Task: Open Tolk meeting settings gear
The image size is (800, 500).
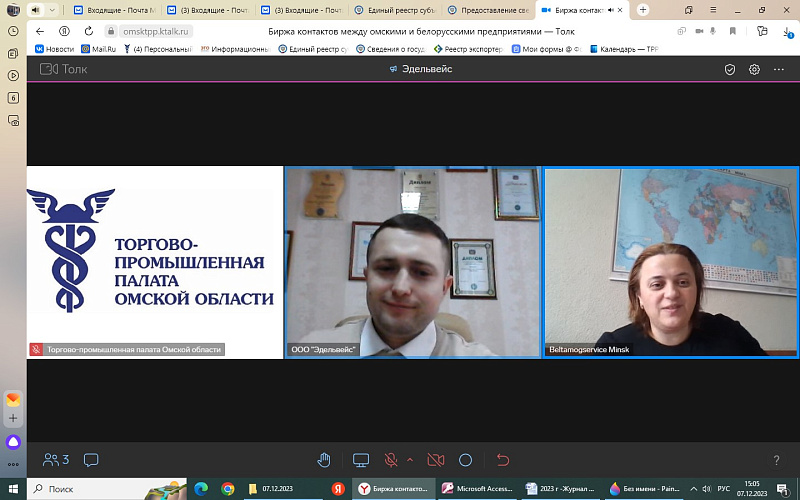Action: 754,69
